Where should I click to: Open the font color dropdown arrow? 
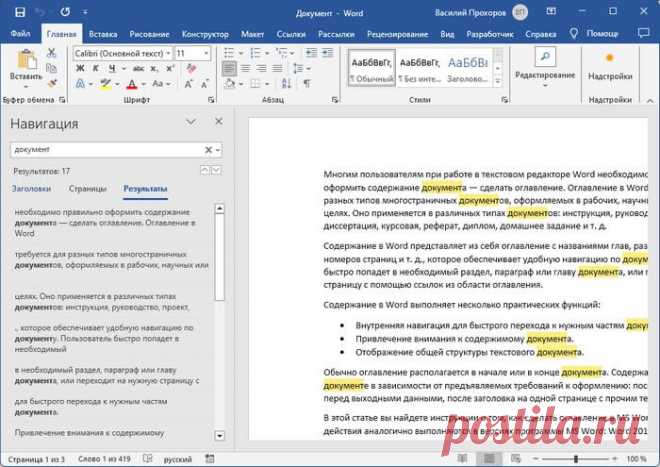(144, 84)
